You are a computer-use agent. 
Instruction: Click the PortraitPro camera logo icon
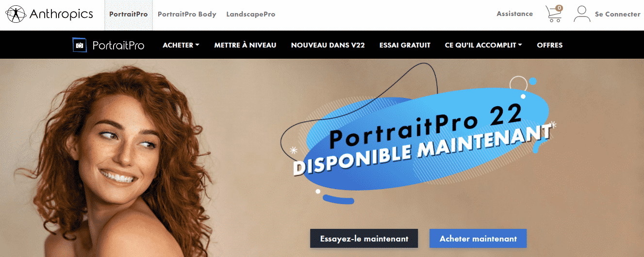pos(80,45)
